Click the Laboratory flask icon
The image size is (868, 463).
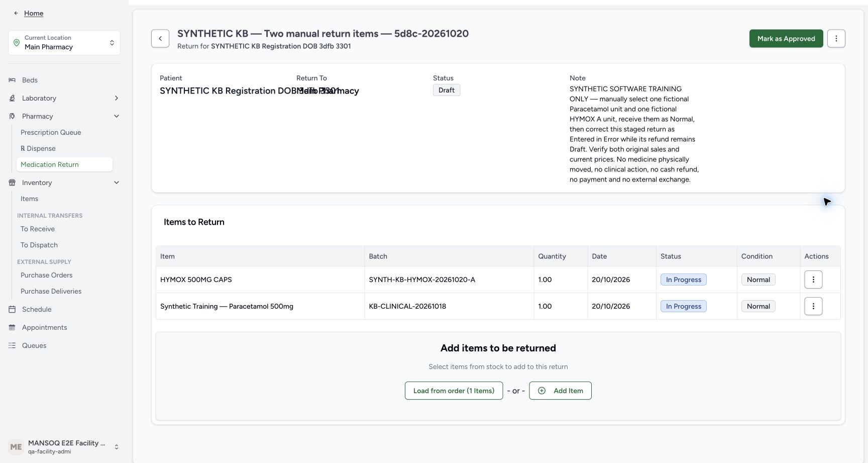(12, 98)
